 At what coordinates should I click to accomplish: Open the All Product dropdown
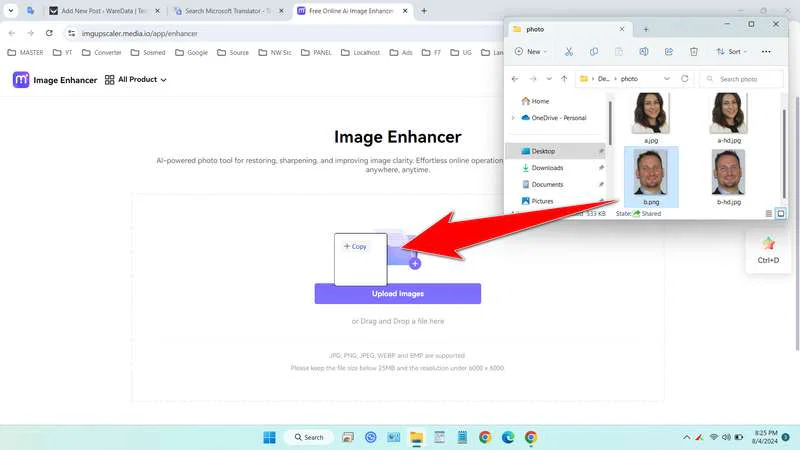(136, 80)
